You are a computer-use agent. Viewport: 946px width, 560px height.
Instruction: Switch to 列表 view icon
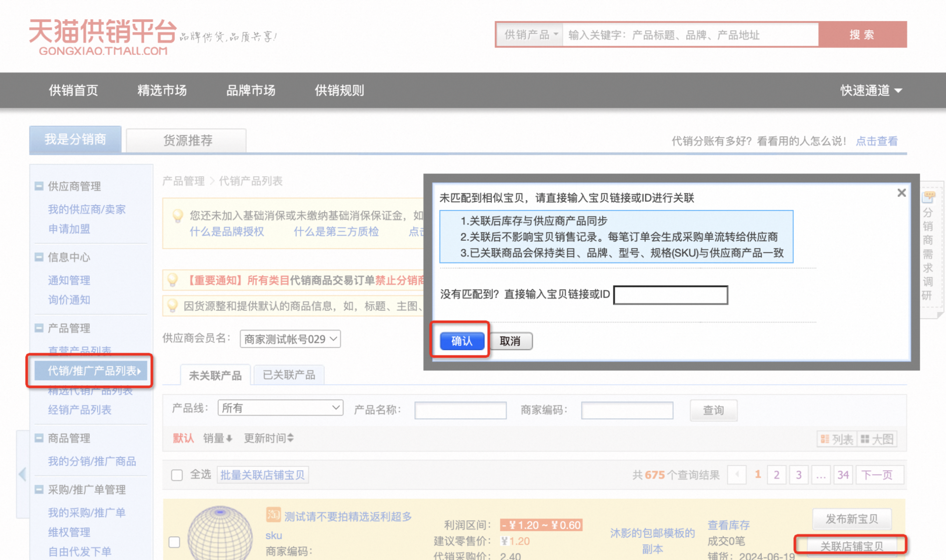pyautogui.click(x=837, y=439)
